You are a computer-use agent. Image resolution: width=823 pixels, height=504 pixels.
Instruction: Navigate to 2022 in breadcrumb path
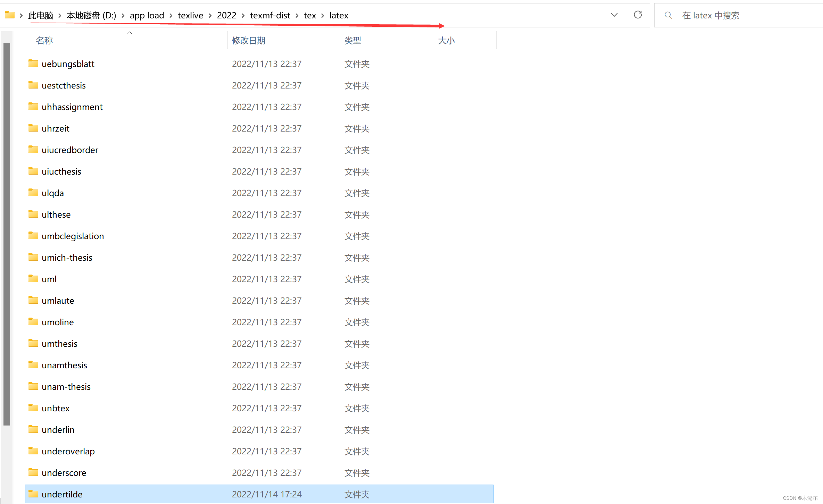click(226, 16)
